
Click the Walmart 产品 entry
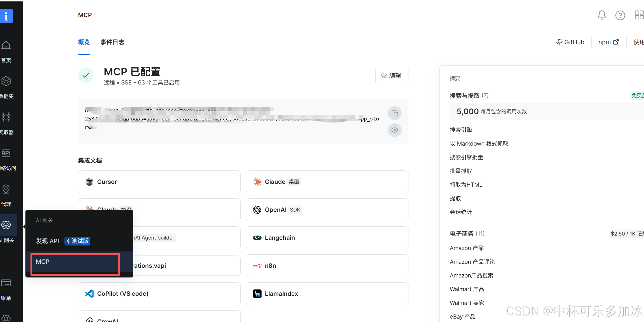coord(467,289)
